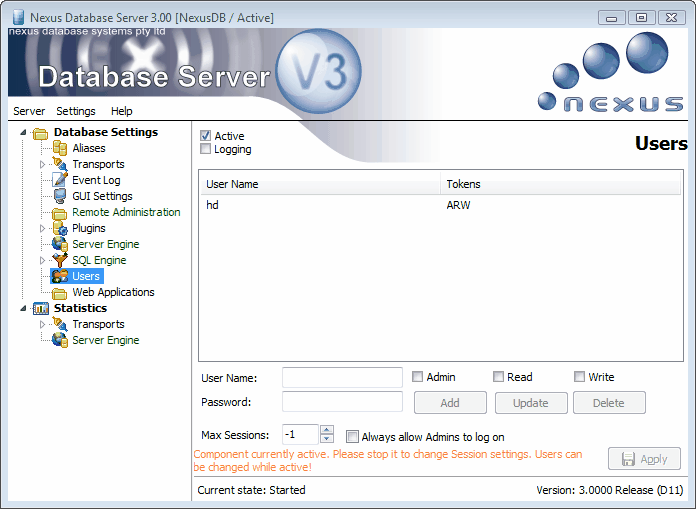The height and width of the screenshot is (509, 696).
Task: Select SQL Engine label in the tree
Action: (99, 260)
